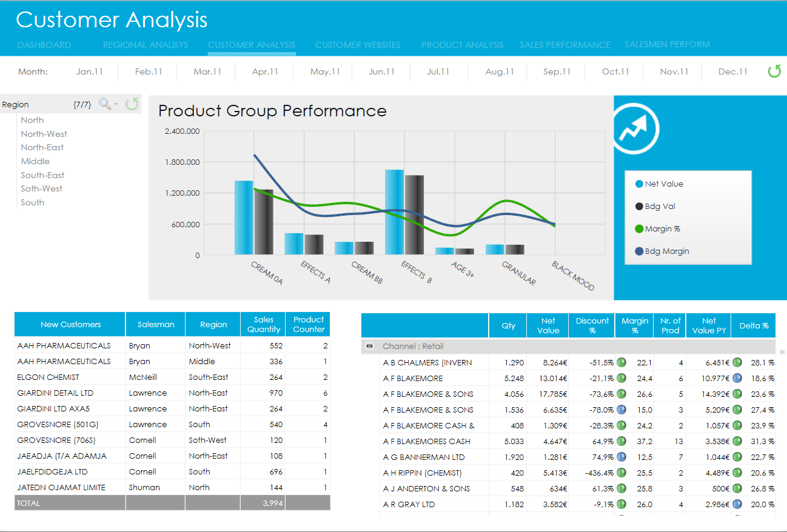The width and height of the screenshot is (787, 532).
Task: Select the GIARDINI DETAIL LTD row
Action: click(x=172, y=393)
